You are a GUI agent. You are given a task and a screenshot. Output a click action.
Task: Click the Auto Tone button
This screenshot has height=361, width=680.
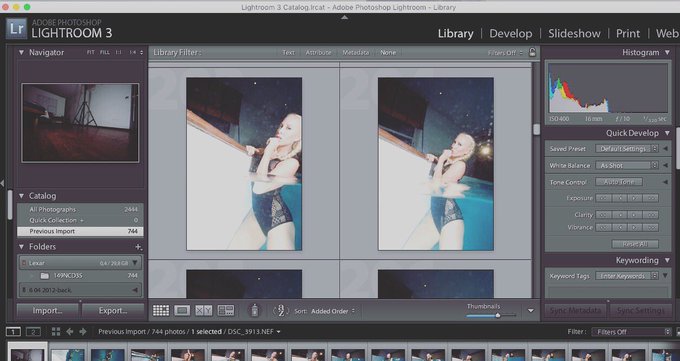pos(619,182)
